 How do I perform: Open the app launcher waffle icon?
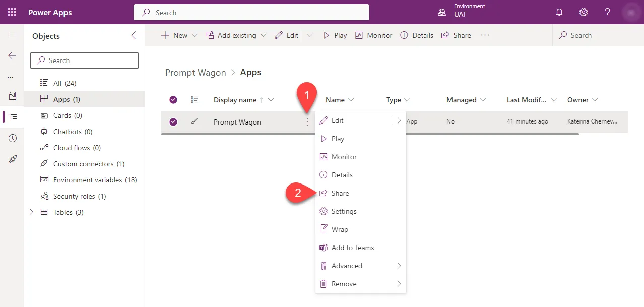[x=12, y=12]
